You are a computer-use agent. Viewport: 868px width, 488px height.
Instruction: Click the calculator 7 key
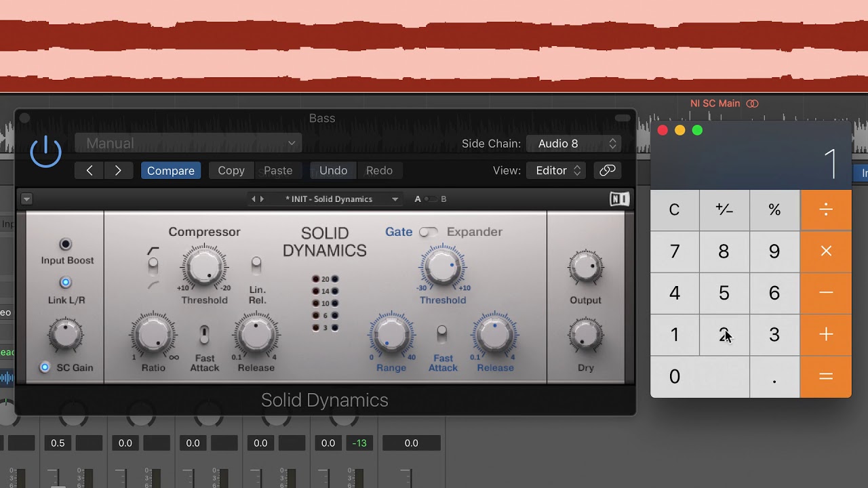675,251
